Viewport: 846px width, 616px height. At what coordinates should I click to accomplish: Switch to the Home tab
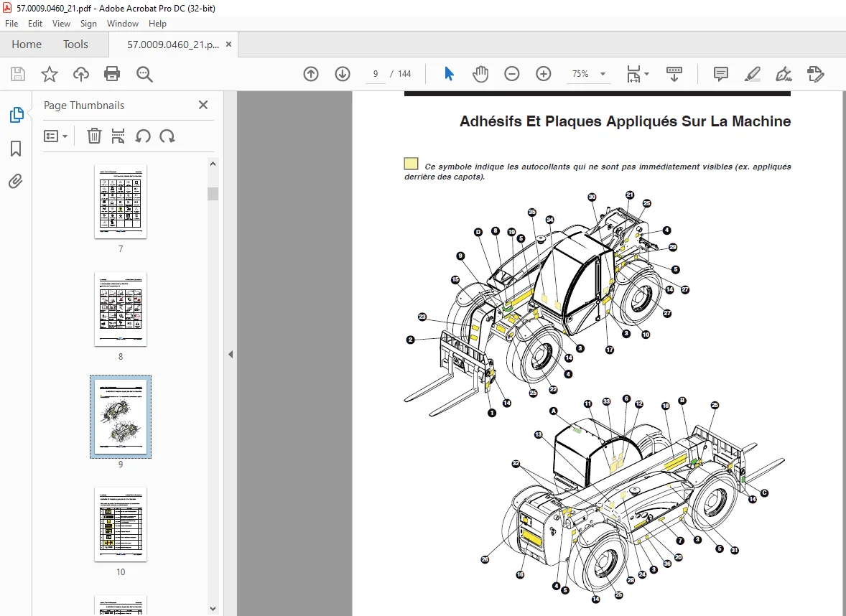pyautogui.click(x=27, y=45)
